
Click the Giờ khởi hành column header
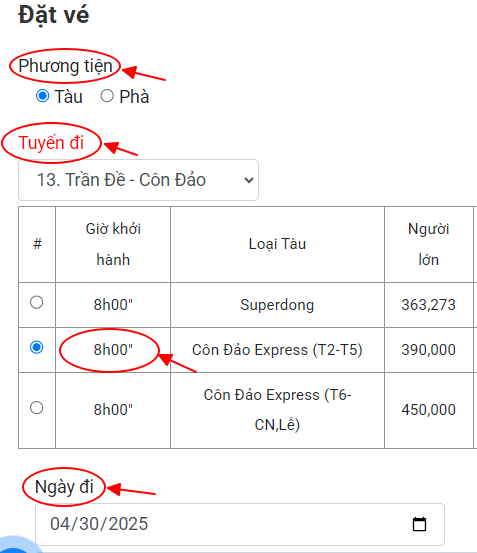point(113,244)
